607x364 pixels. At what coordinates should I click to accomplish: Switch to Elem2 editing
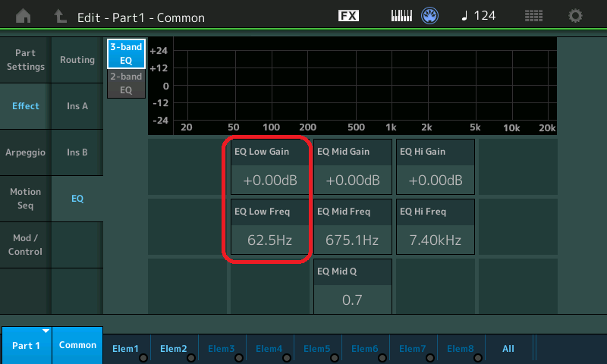174,349
